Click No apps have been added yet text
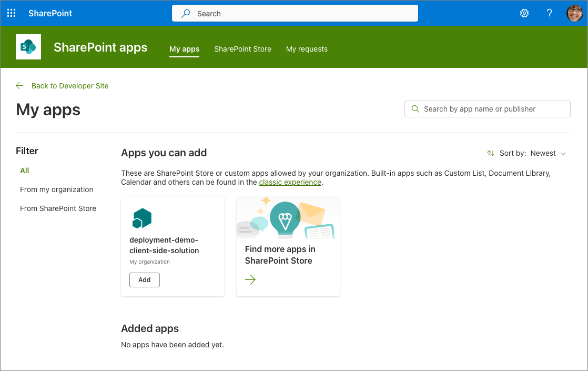The image size is (588, 371). [173, 345]
